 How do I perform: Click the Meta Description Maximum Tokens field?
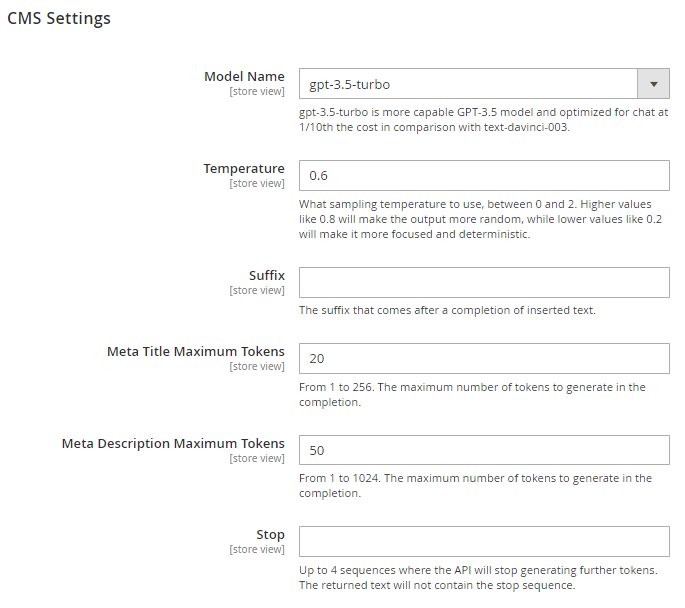point(484,450)
